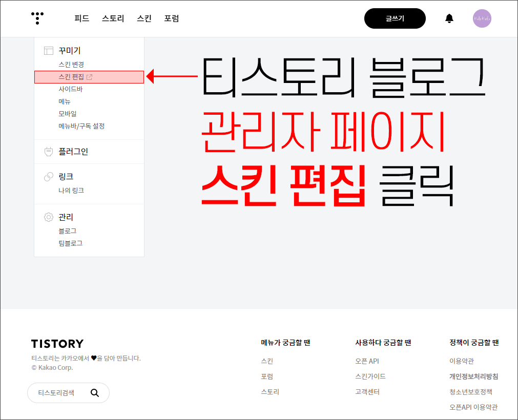The image size is (518, 420).
Task: Click the Tistory logo icon
Action: pos(37,18)
